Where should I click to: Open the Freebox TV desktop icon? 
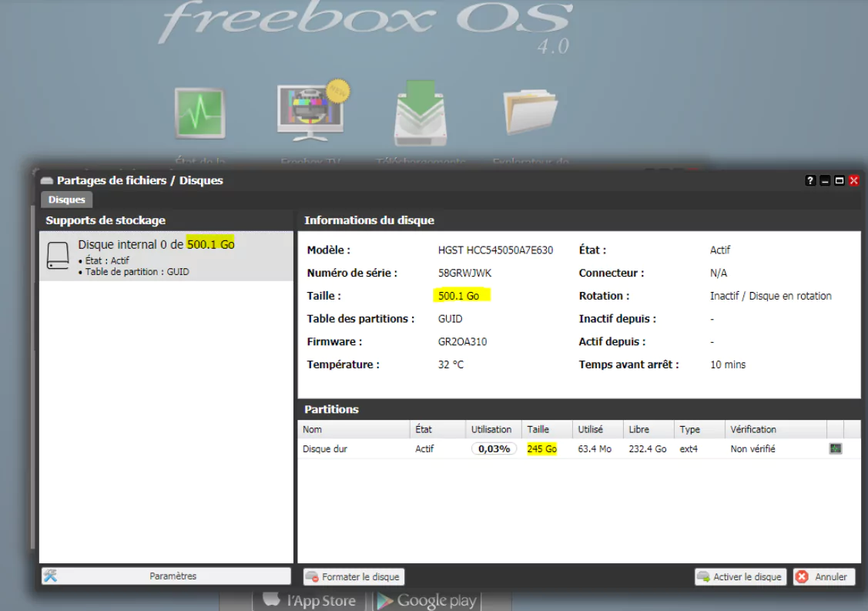coord(310,113)
